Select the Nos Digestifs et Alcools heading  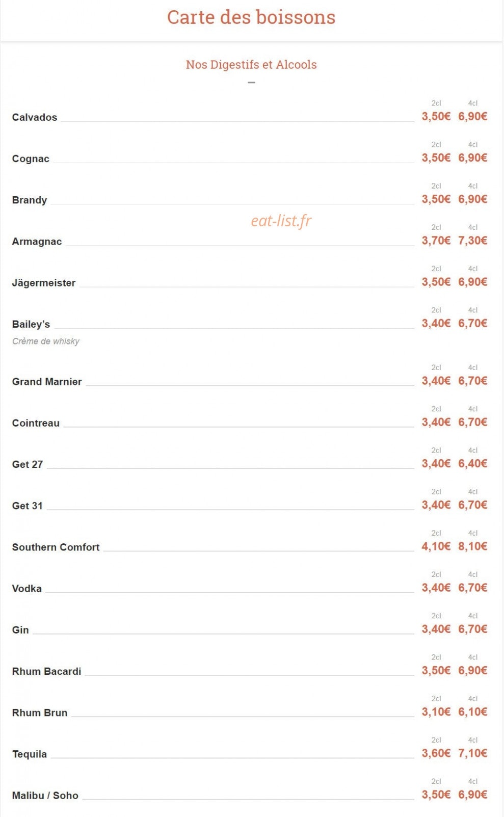[x=251, y=65]
